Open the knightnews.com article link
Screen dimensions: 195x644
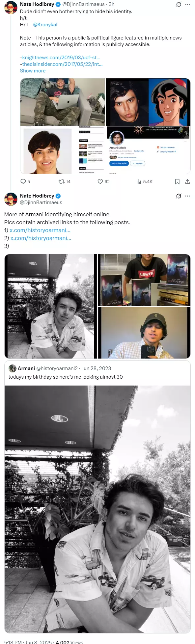(x=61, y=58)
